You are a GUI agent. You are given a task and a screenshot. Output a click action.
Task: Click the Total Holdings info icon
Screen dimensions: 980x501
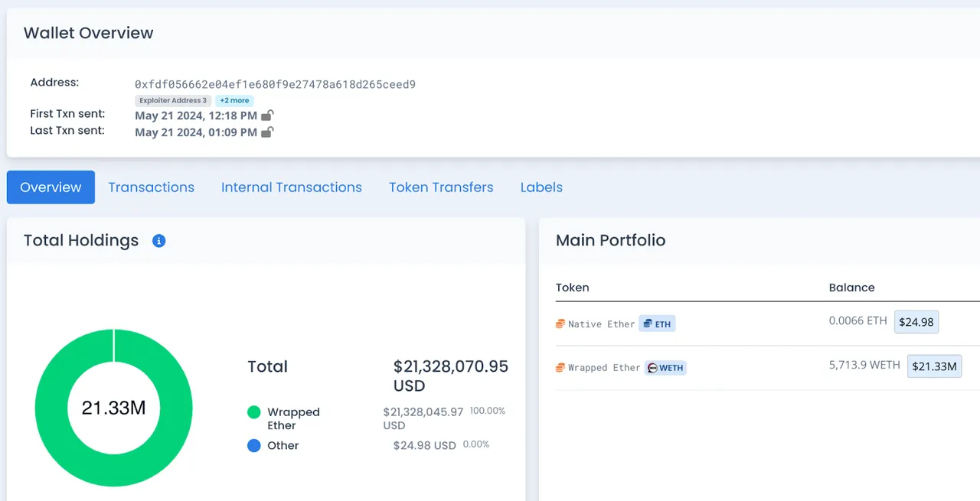point(159,241)
